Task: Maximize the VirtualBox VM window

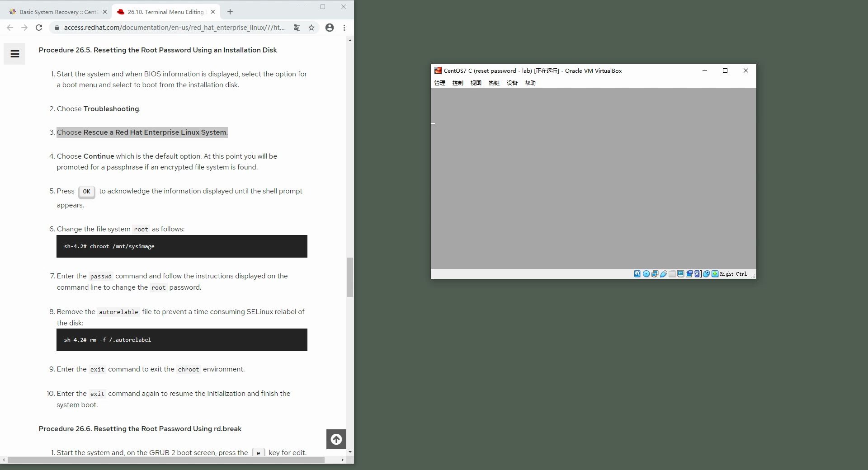Action: pyautogui.click(x=725, y=70)
